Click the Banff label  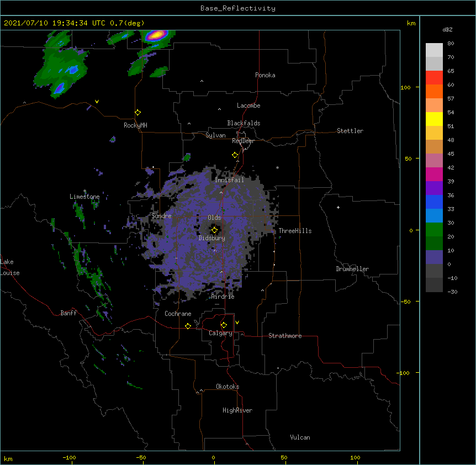(68, 313)
